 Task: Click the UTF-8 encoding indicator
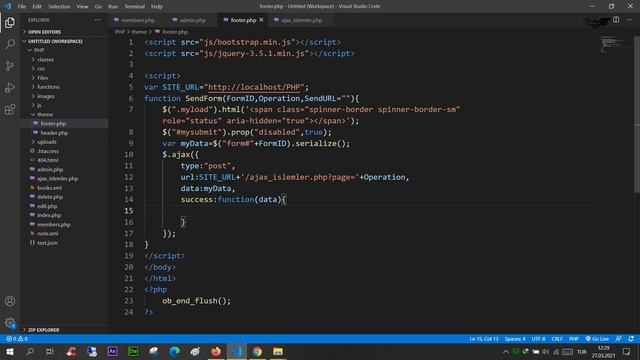pos(538,339)
